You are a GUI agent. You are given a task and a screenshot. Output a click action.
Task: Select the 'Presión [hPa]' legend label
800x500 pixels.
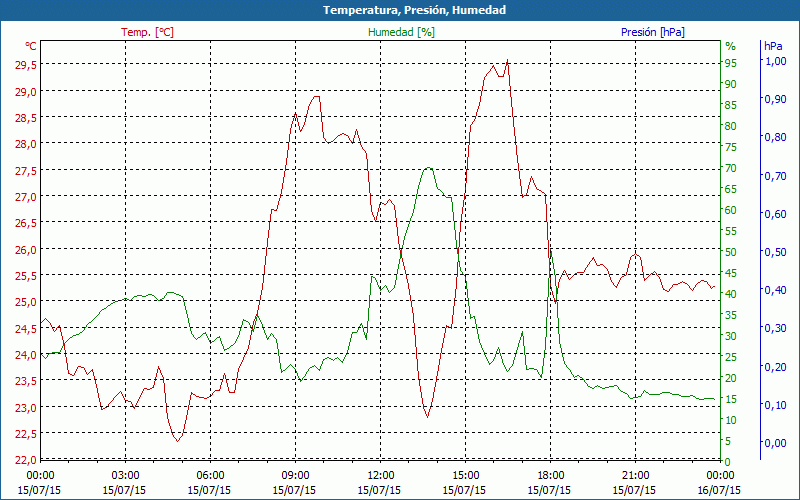click(x=653, y=32)
